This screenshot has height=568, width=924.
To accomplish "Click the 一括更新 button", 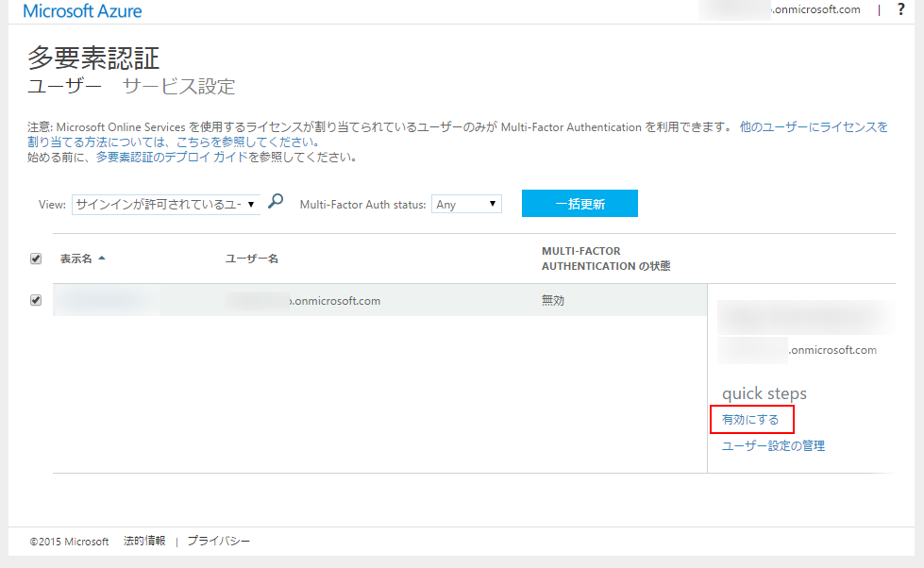I will pos(580,203).
